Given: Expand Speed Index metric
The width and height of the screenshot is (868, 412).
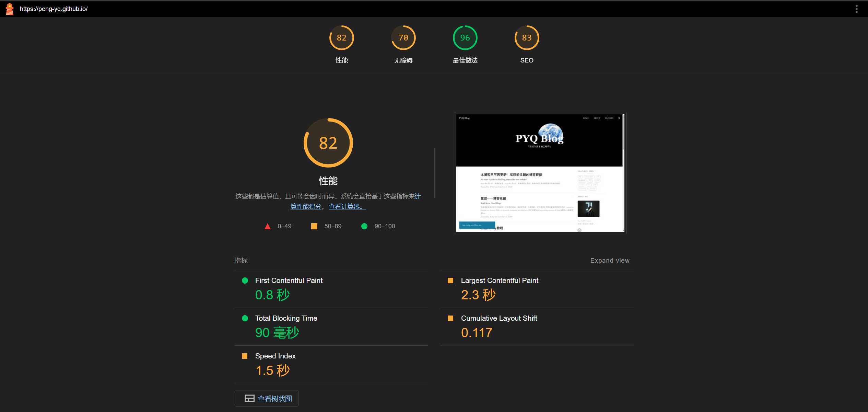Looking at the screenshot, I should coord(275,356).
